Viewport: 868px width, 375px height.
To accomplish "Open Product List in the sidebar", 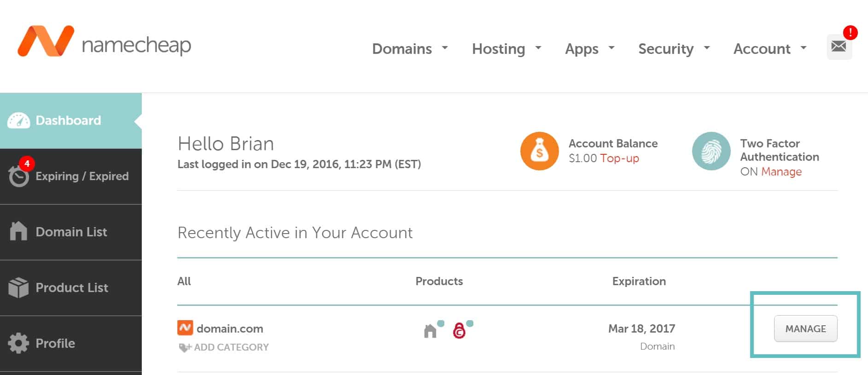I will (72, 287).
